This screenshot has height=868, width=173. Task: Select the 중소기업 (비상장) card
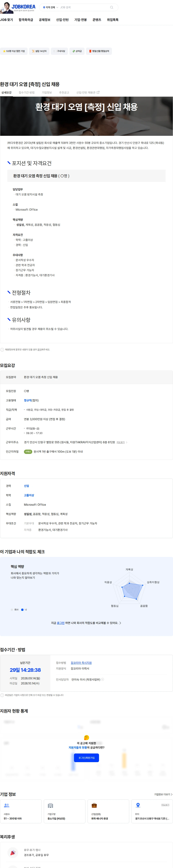(x=65, y=811)
